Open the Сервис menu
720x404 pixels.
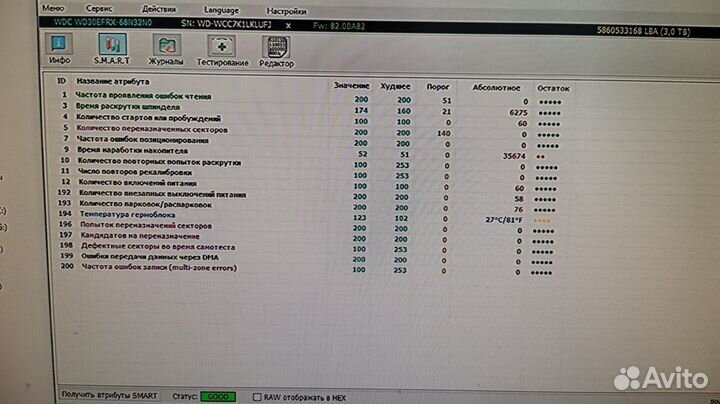(99, 9)
